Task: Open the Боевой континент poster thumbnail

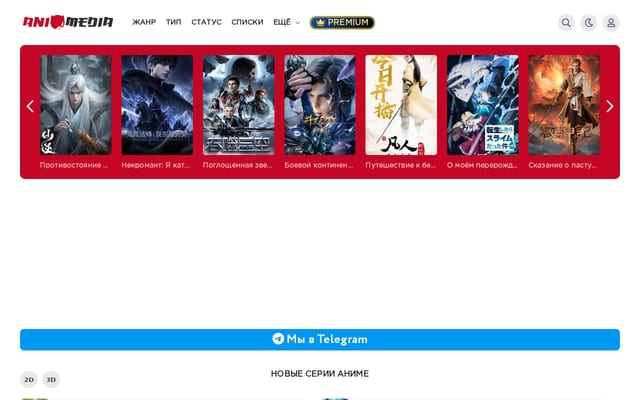Action: click(x=320, y=105)
